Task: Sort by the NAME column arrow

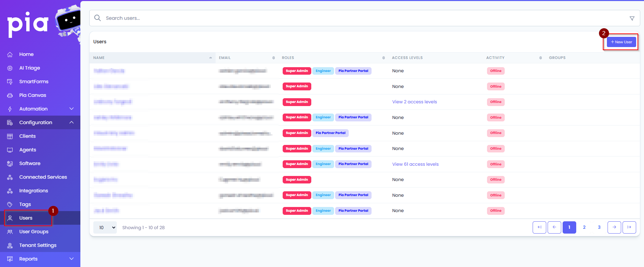Action: tap(210, 58)
